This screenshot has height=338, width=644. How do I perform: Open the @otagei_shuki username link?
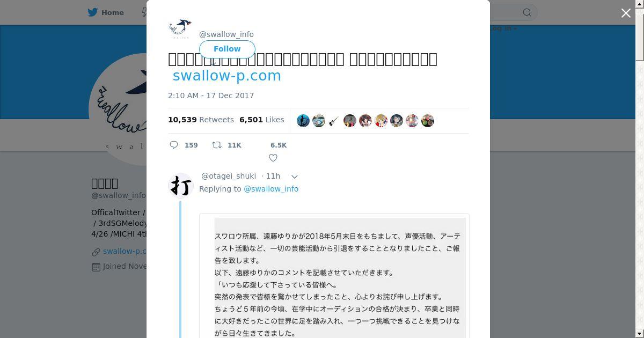pyautogui.click(x=229, y=176)
